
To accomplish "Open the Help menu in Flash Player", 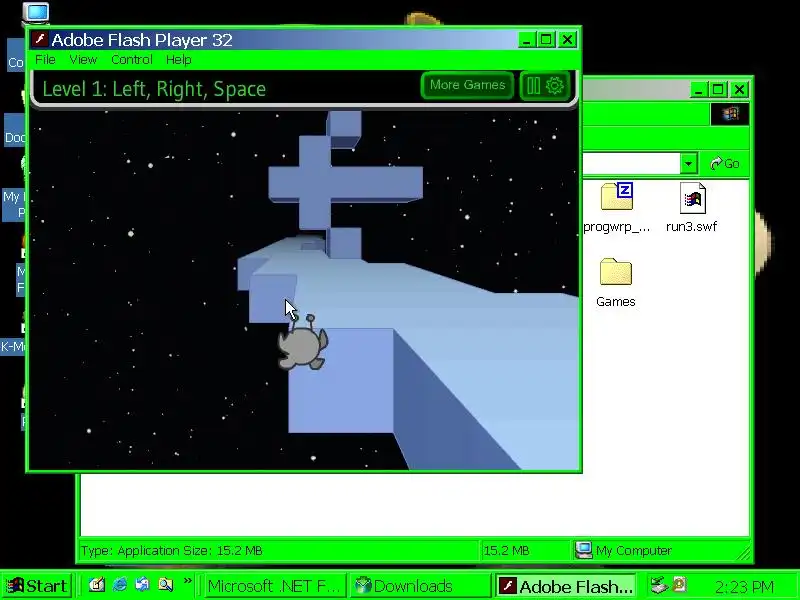I will pos(179,60).
